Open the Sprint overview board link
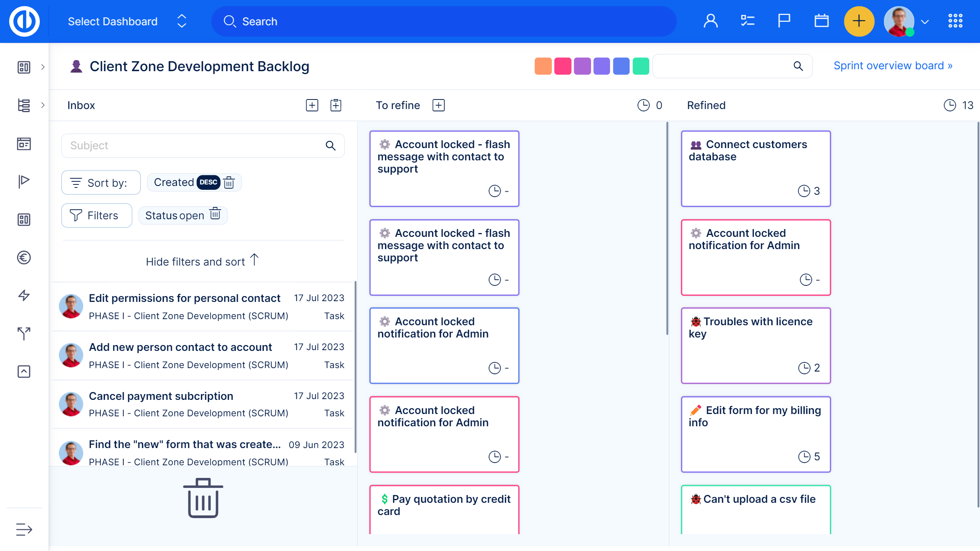This screenshot has width=980, height=551. click(893, 66)
